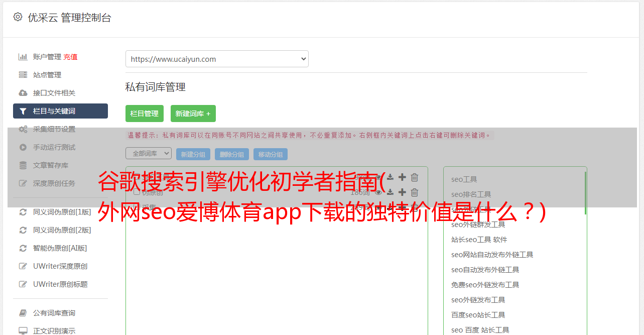
Task: Delete the first library using its trash icon
Action: coord(415,177)
